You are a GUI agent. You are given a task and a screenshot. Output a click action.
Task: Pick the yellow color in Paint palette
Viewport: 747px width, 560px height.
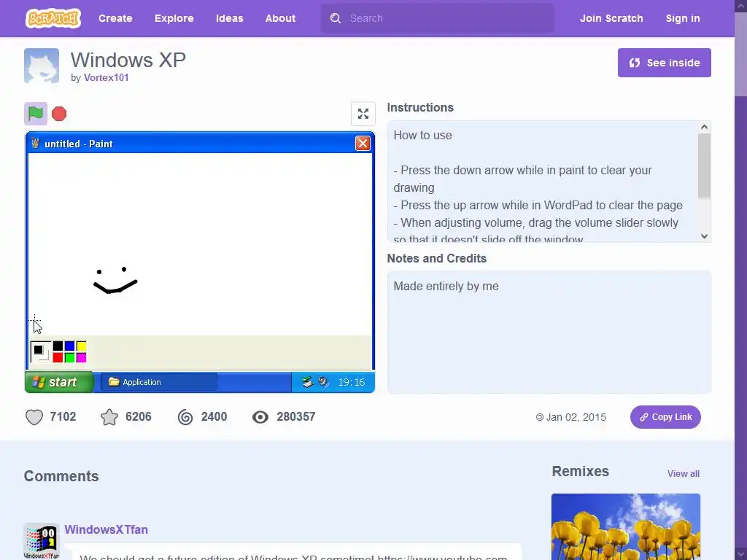pos(82,346)
